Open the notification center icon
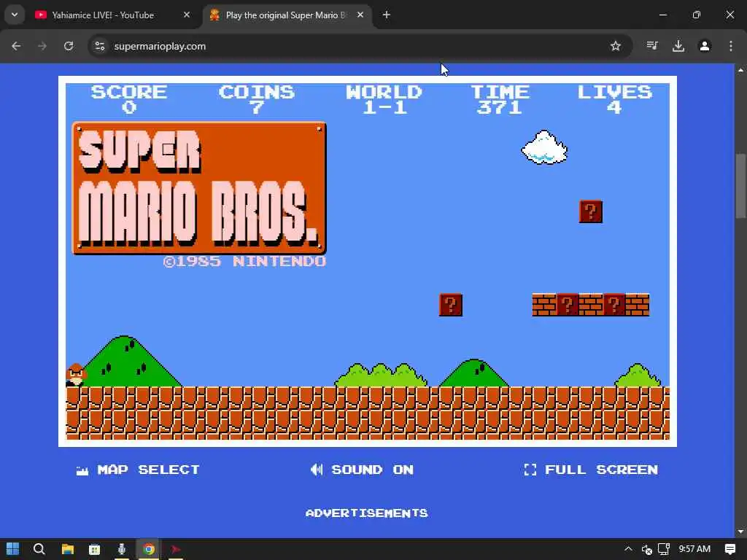The width and height of the screenshot is (747, 560). [x=730, y=549]
